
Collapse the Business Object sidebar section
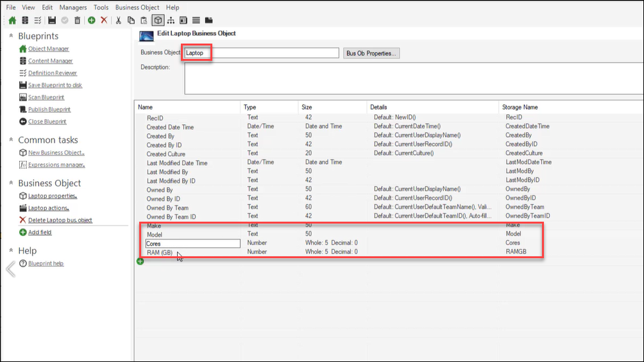[x=12, y=183]
